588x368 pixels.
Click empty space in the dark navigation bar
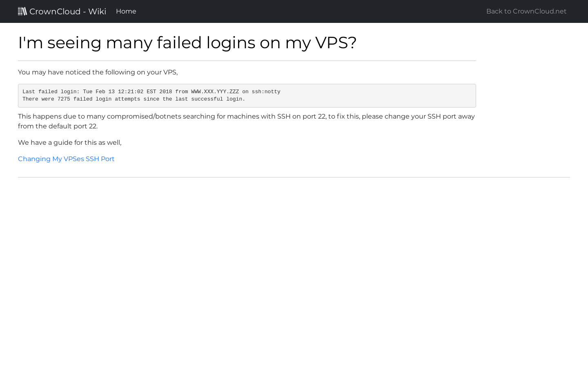coord(310,11)
